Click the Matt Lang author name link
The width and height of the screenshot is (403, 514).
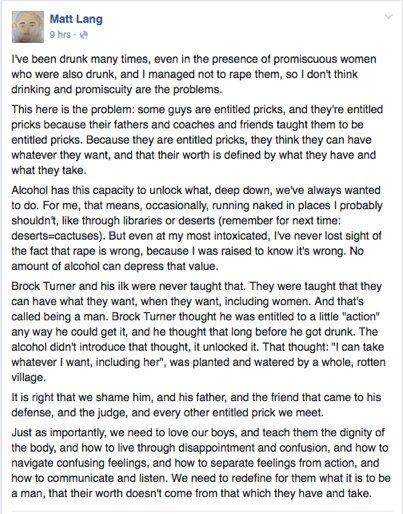76,19
